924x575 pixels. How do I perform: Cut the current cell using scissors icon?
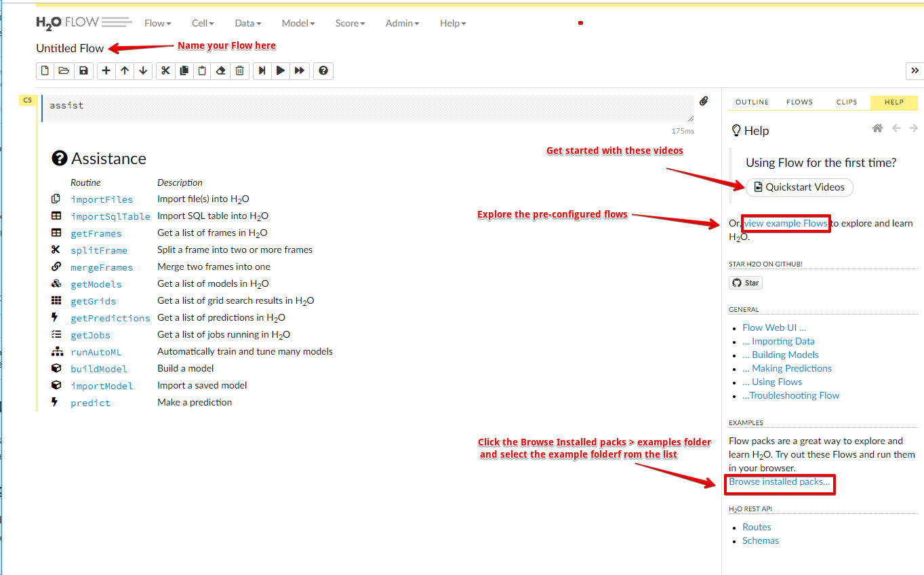165,71
